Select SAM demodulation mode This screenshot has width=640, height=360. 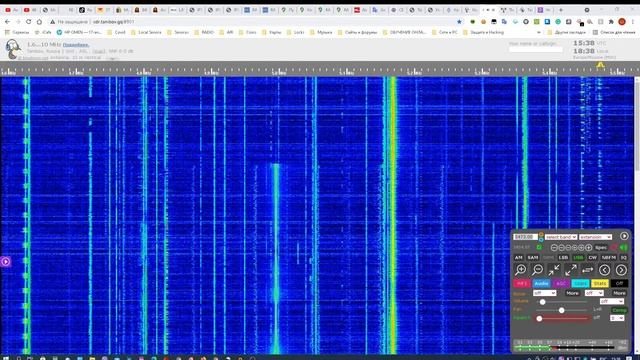point(533,258)
